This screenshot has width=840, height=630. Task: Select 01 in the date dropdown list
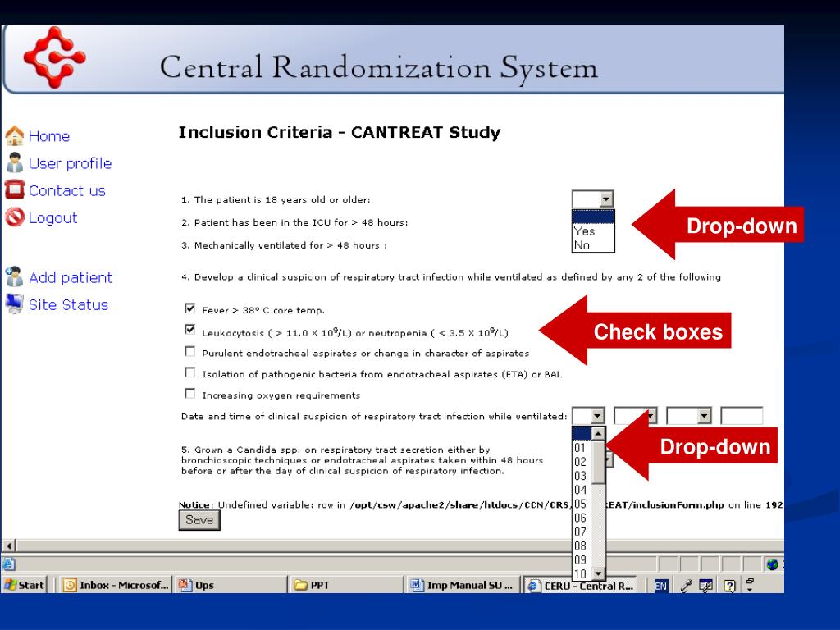[582, 448]
